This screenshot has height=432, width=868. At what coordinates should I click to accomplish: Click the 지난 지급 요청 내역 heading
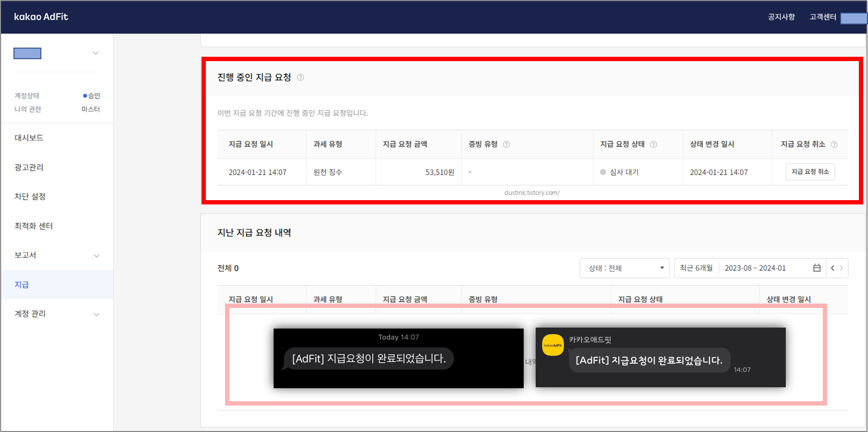pos(254,232)
